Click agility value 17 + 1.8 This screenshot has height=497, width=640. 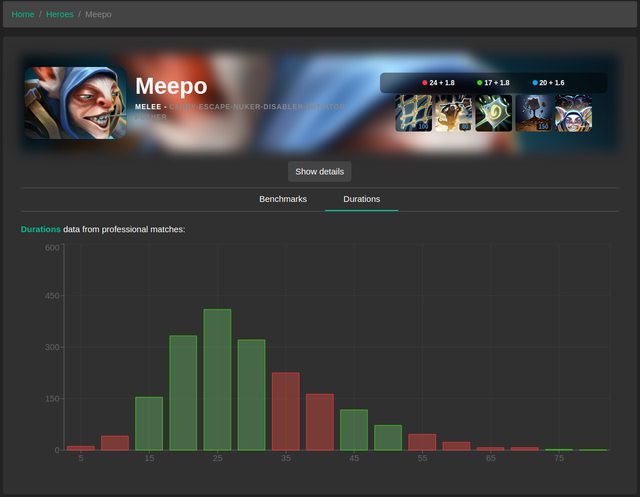tap(497, 83)
